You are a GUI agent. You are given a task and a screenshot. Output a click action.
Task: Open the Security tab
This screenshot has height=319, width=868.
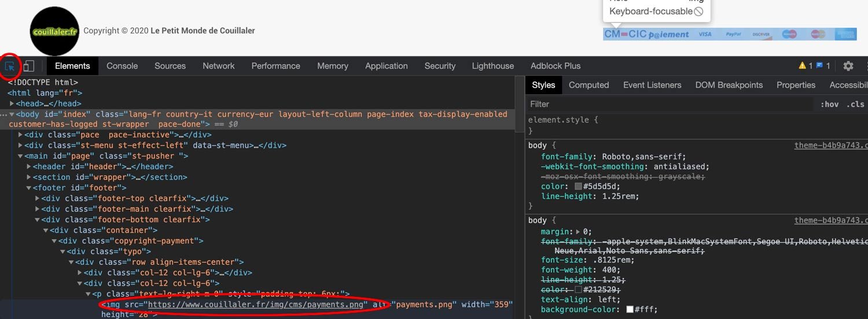pos(440,66)
